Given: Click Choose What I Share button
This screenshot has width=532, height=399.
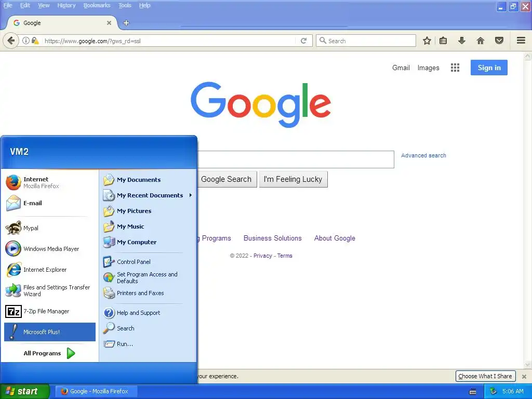Looking at the screenshot, I should [x=485, y=376].
